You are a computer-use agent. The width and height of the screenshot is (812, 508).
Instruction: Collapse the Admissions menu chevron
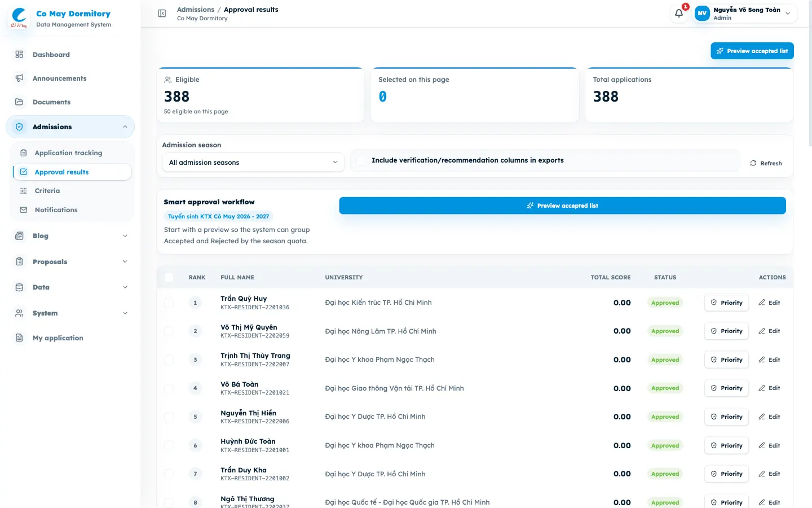[125, 127]
